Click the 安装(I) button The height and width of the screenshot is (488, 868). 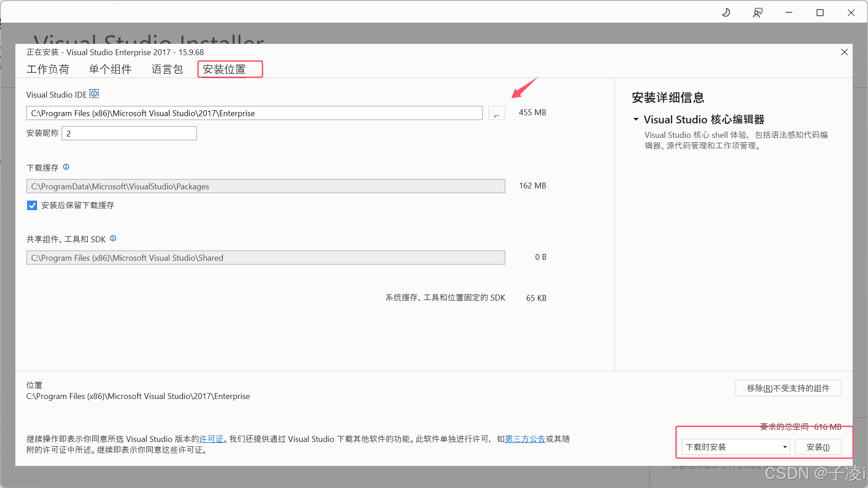click(818, 447)
